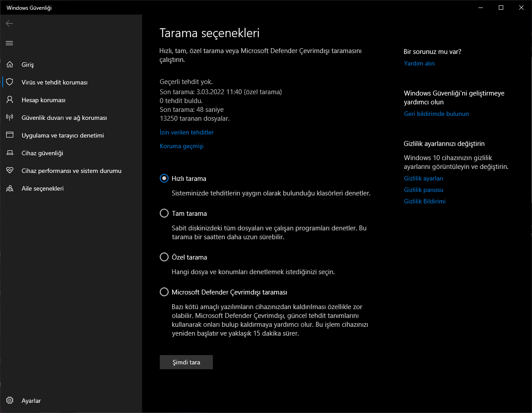Expand the hamburger navigation menu
This screenshot has height=413, width=532.
(9, 43)
